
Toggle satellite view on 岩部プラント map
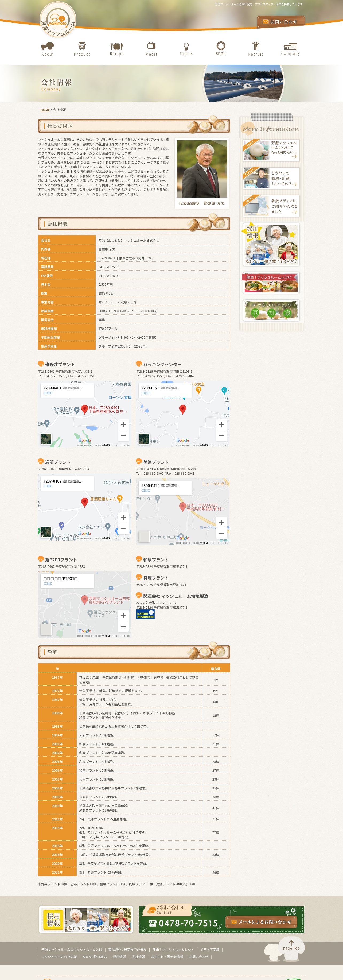pos(46,532)
